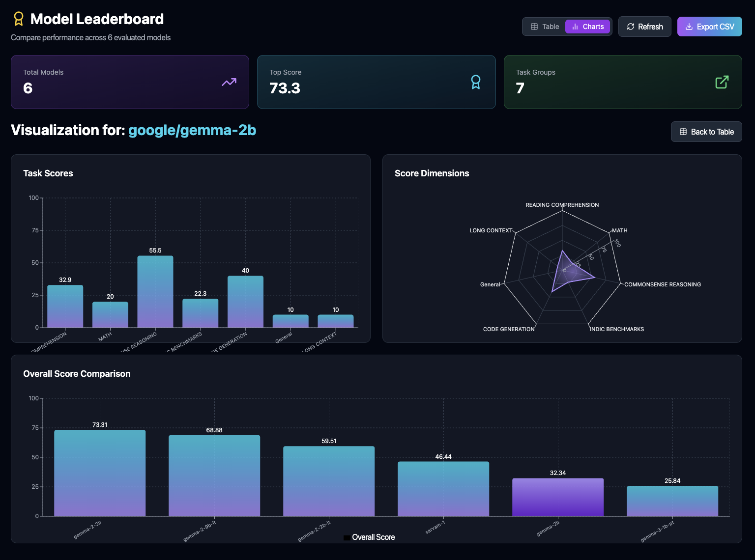The image size is (755, 560).
Task: Click the sarvam-1 bar showing 46.44
Action: click(x=443, y=489)
